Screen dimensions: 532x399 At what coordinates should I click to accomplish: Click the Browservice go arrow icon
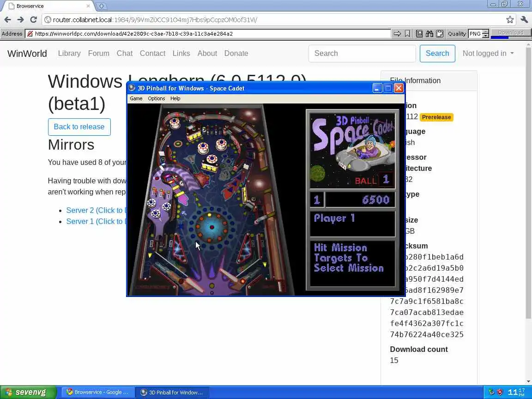point(397,34)
